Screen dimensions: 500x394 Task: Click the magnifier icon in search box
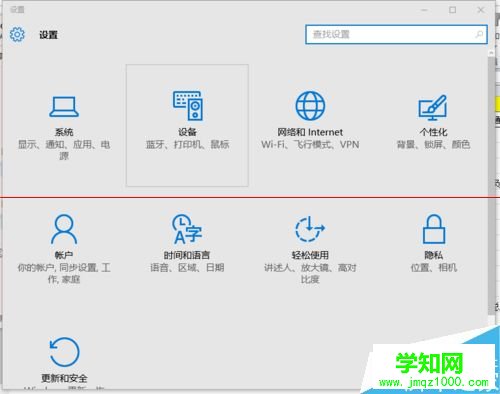(x=479, y=34)
